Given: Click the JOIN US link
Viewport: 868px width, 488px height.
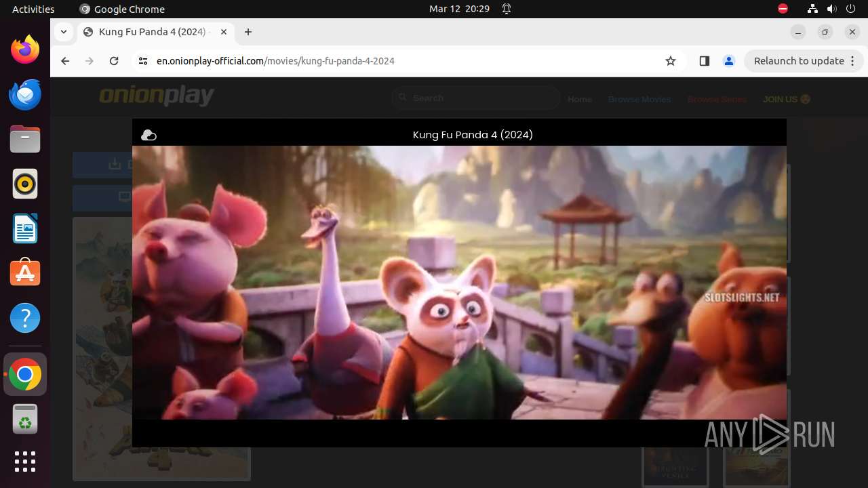Looking at the screenshot, I should click(x=787, y=99).
